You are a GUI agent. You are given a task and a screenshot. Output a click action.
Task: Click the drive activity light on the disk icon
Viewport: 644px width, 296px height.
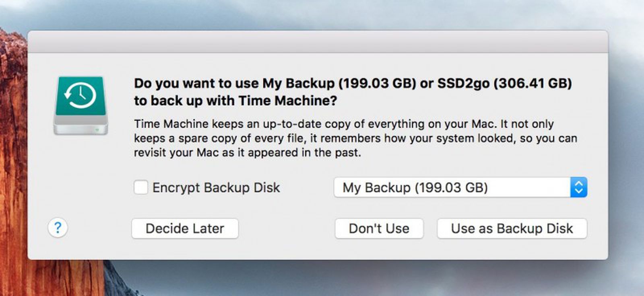click(x=97, y=129)
